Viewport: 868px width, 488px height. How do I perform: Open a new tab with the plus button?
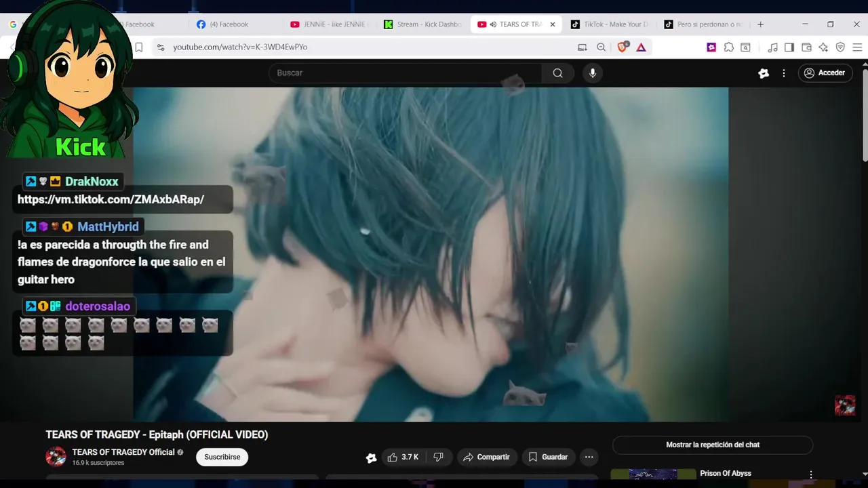[x=760, y=24]
